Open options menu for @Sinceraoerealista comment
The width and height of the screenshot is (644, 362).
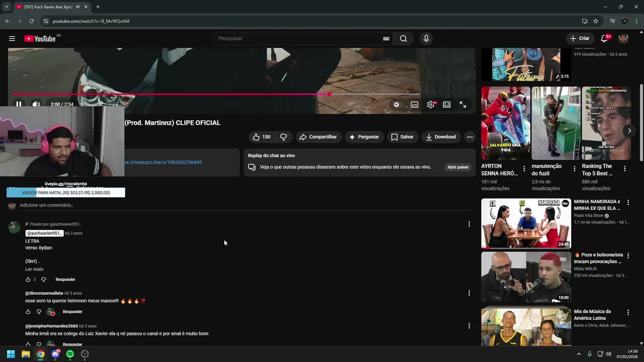[x=469, y=293]
